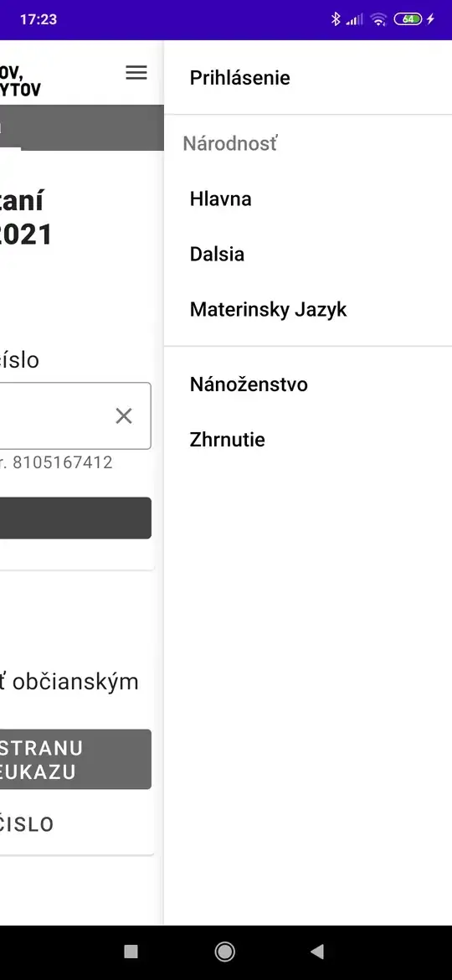Tap the Bluetooth status icon
The image size is (452, 980).
(336, 19)
